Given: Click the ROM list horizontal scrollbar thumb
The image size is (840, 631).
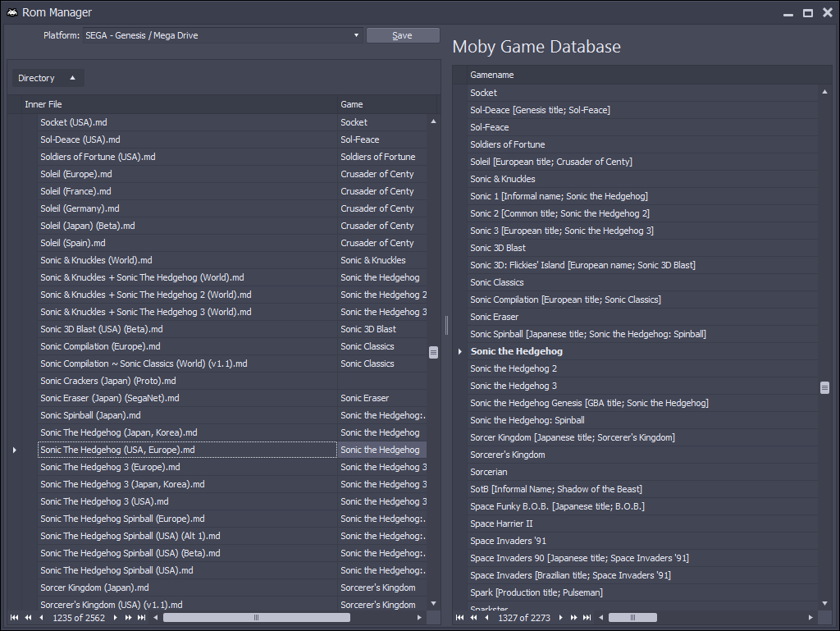Looking at the screenshot, I should [256, 617].
